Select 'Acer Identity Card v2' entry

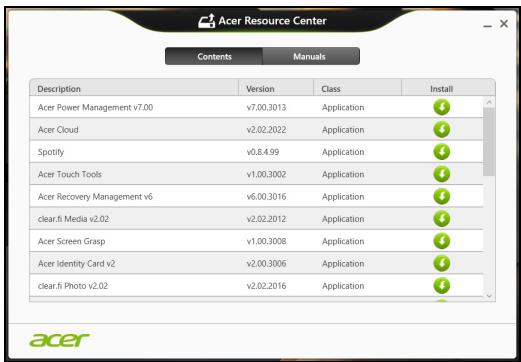pyautogui.click(x=76, y=264)
